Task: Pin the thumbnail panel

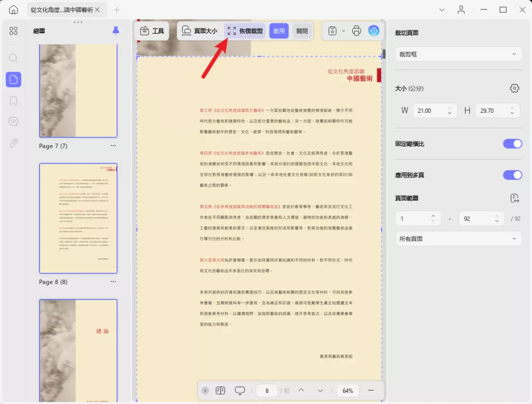Action: coord(116,31)
